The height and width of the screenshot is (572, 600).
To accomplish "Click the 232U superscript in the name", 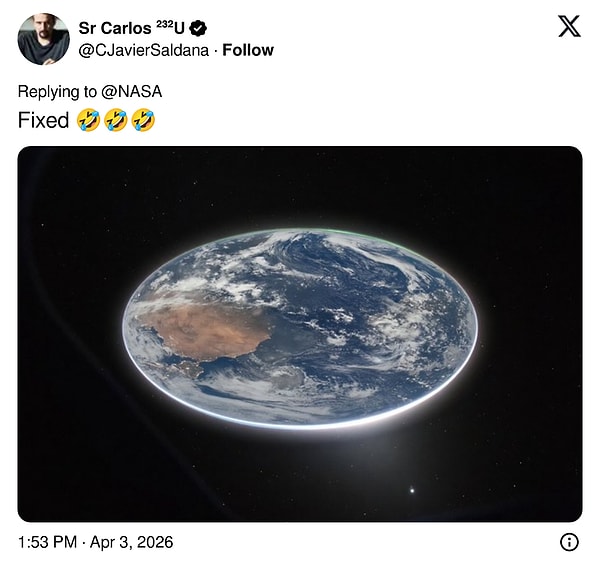I will [x=170, y=26].
